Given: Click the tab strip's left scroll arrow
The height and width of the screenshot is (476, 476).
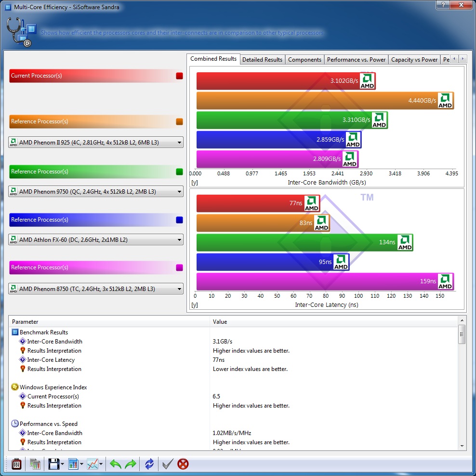Looking at the screenshot, I should coord(454,59).
